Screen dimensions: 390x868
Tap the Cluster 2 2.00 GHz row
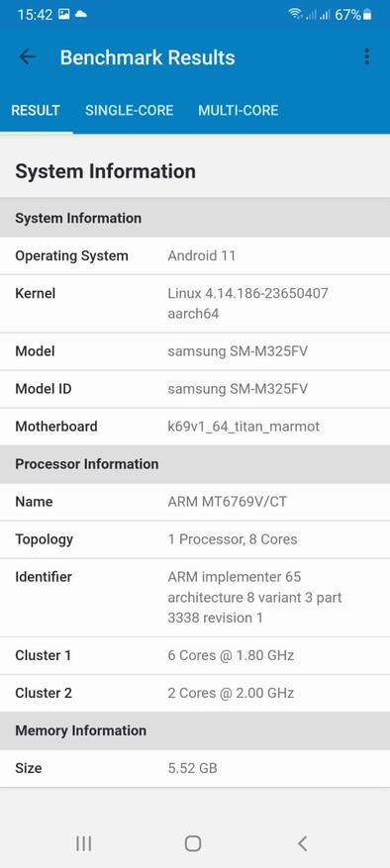coord(195,693)
